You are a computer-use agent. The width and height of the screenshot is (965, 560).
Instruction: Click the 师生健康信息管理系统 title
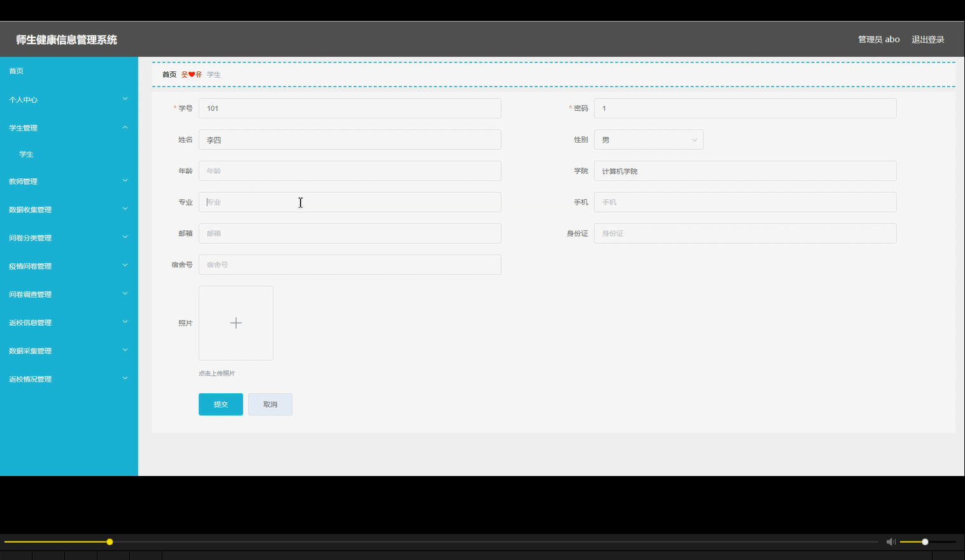[67, 39]
